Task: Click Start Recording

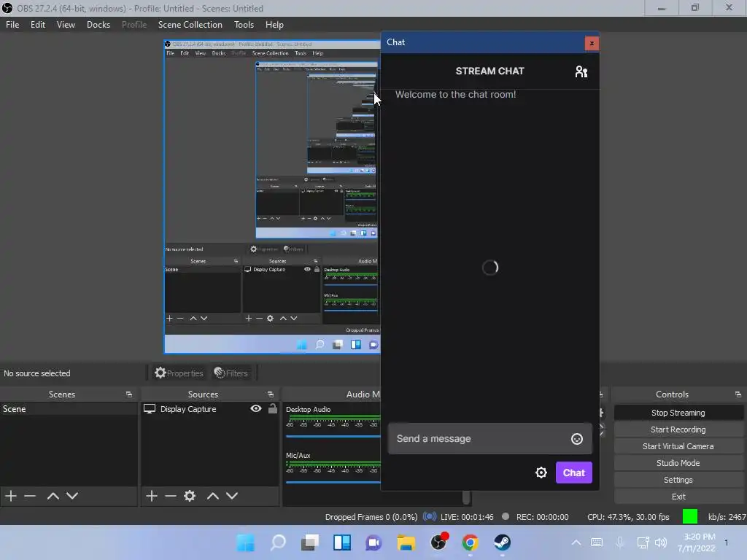Action: pos(678,429)
